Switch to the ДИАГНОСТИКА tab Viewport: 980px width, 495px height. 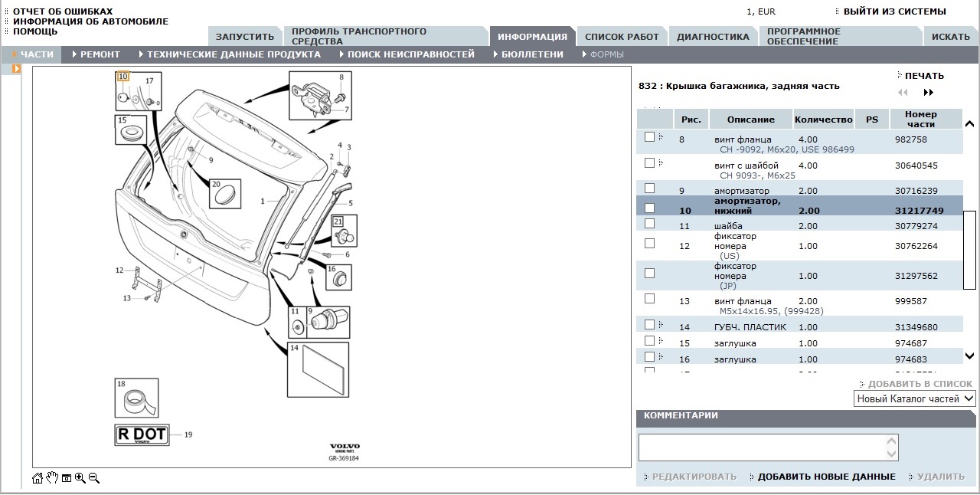pyautogui.click(x=713, y=37)
